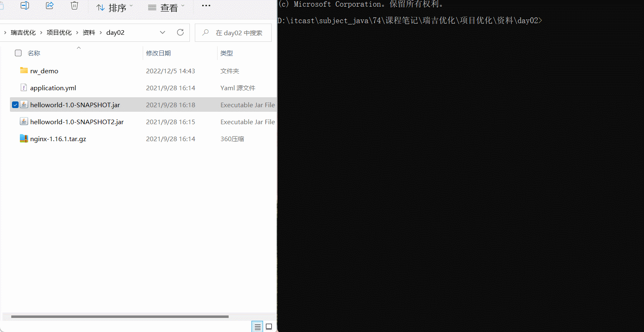The image size is (644, 332).
Task: Expand the chevron before 项目优化 breadcrumb
Action: tap(41, 33)
